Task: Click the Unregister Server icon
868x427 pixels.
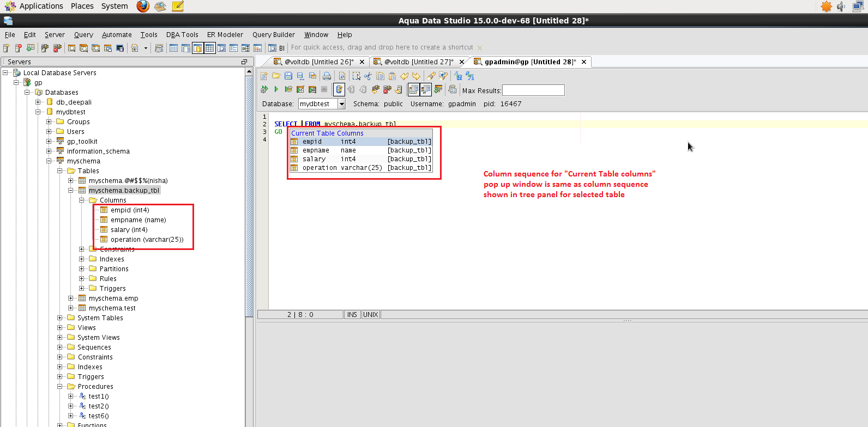Action: click(x=19, y=48)
